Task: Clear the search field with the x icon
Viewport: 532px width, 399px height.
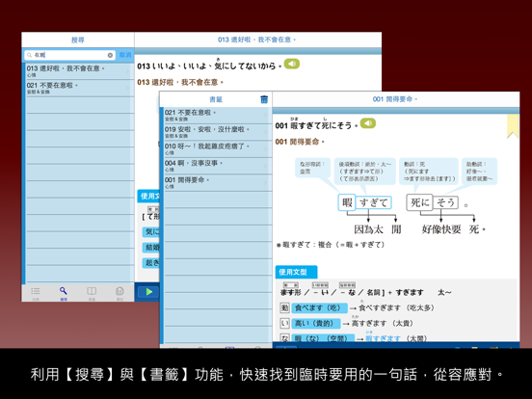Action: coord(110,55)
